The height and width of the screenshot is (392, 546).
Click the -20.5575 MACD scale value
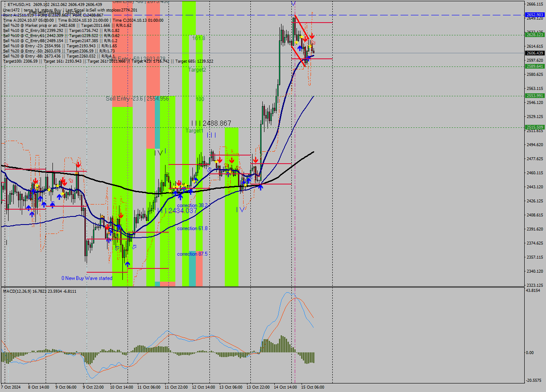coord(534,380)
